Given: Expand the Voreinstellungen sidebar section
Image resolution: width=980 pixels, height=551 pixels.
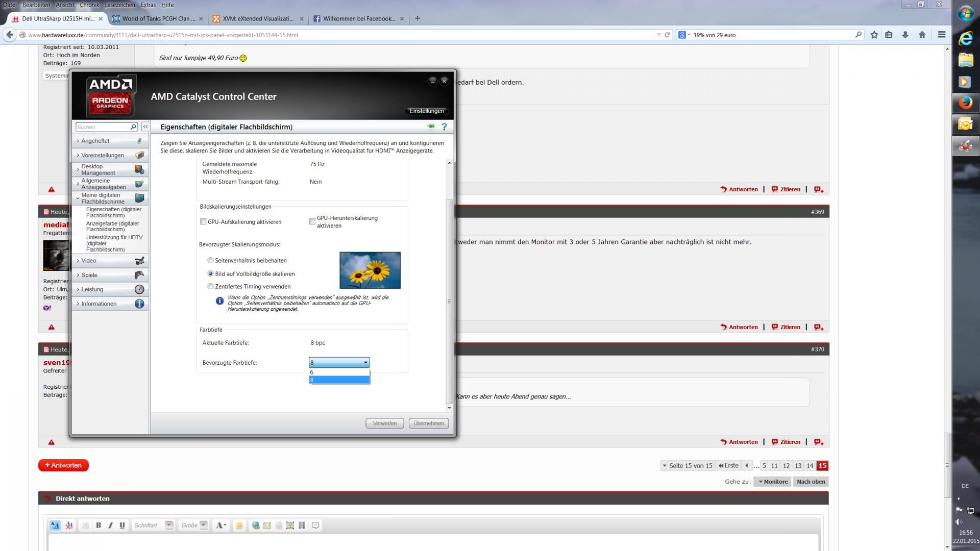Looking at the screenshot, I should click(x=102, y=155).
